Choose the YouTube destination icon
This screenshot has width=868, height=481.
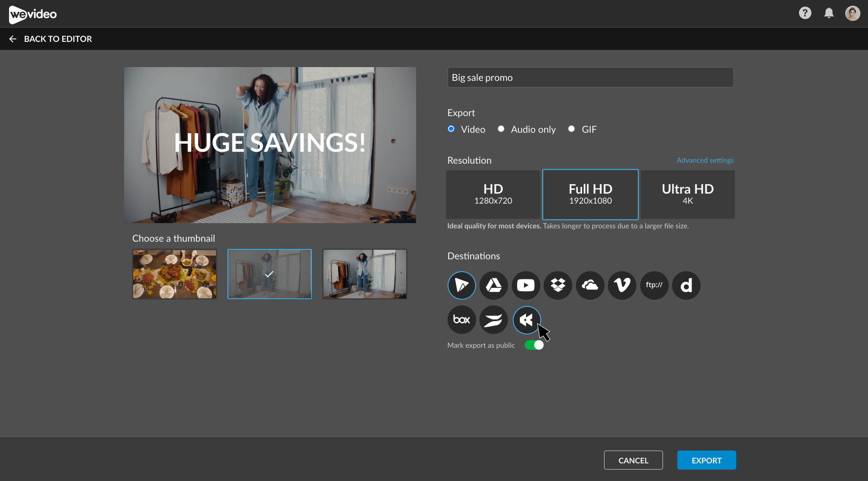coord(526,285)
